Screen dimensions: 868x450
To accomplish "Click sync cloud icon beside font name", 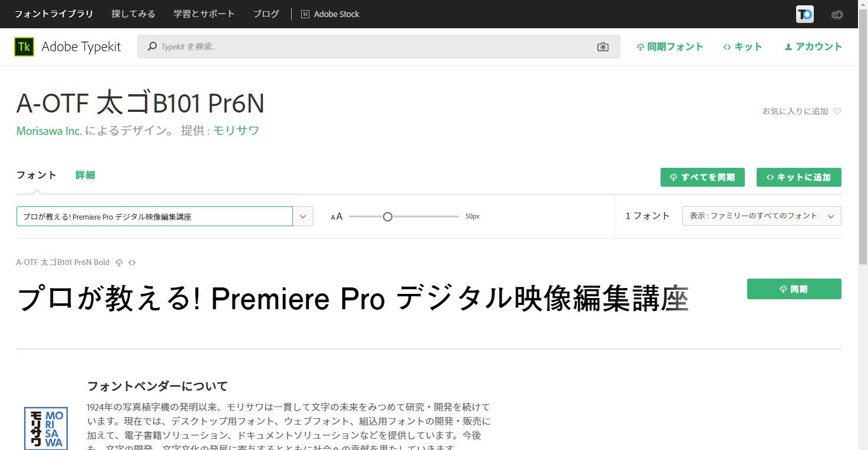I will (120, 263).
